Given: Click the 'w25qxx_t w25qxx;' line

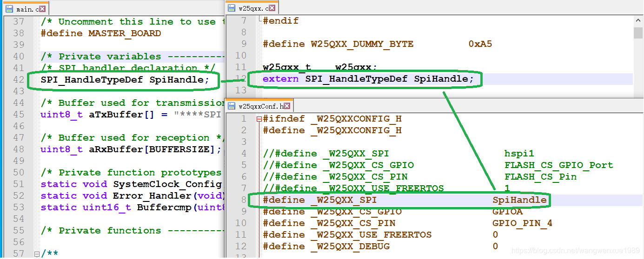Looking at the screenshot, I should pyautogui.click(x=320, y=67).
